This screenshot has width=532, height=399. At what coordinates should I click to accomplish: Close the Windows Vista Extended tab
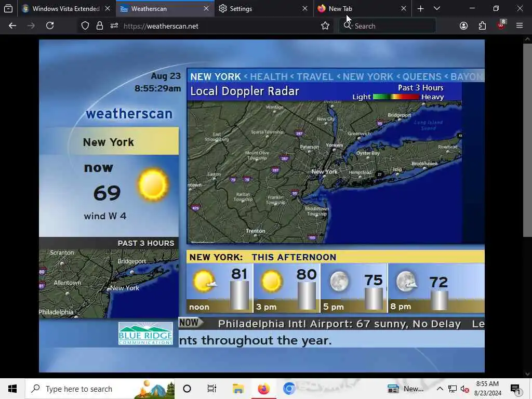108,8
